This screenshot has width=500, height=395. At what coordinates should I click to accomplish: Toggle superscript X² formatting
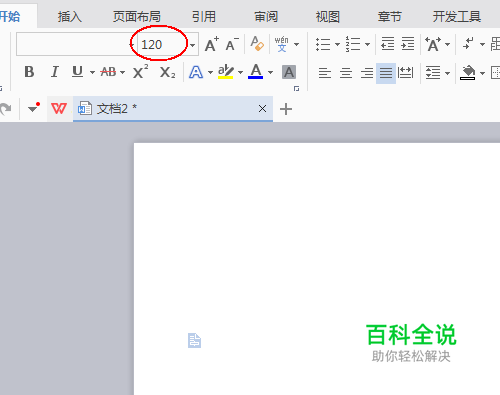click(140, 71)
